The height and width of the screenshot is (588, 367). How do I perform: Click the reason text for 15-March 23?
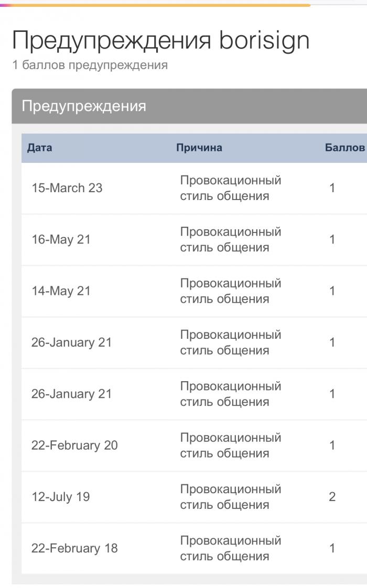[230, 188]
